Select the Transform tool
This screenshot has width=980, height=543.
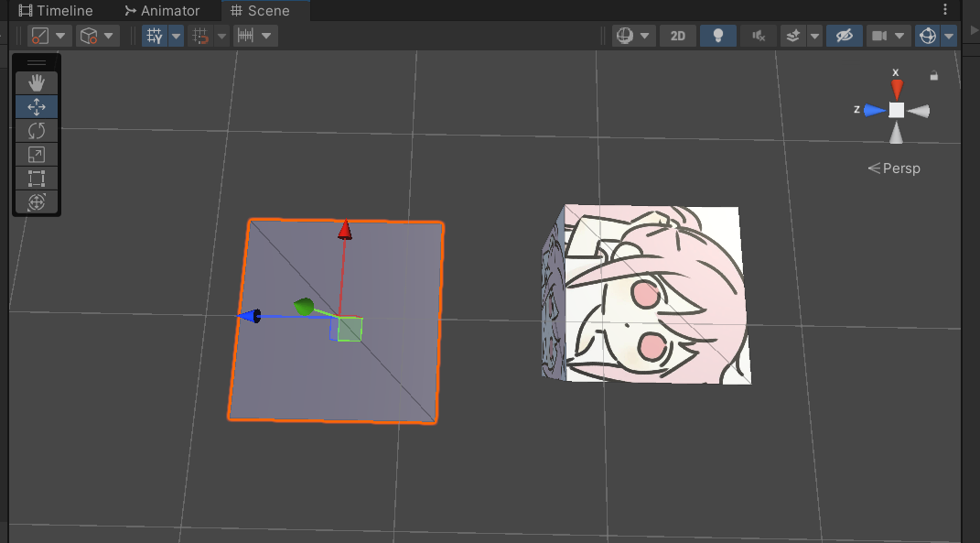[x=37, y=202]
